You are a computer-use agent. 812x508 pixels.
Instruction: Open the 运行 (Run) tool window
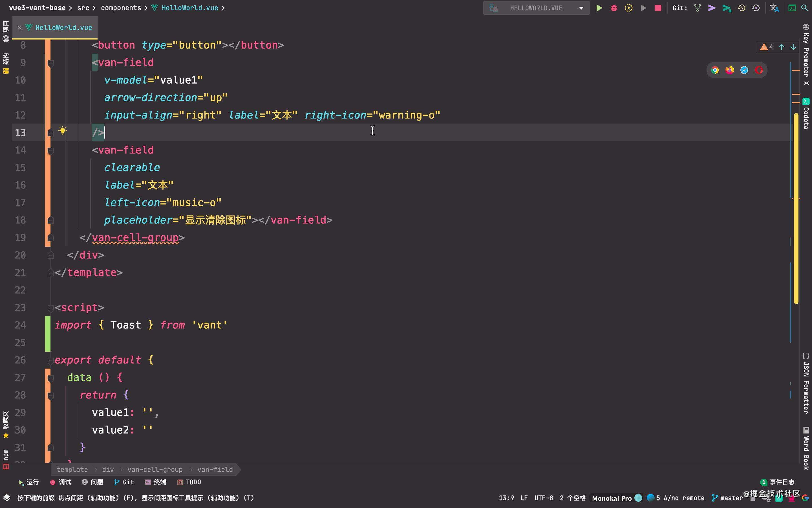coord(29,482)
